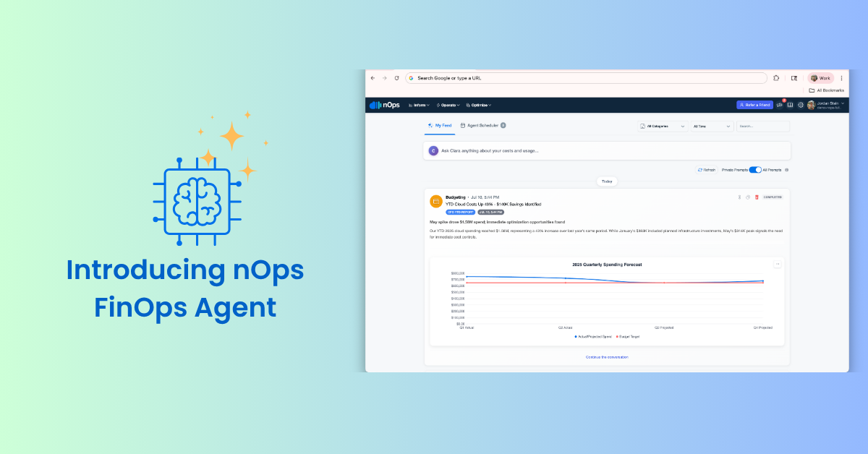Open the documentation book icon
This screenshot has width=868, height=454.
tap(790, 105)
